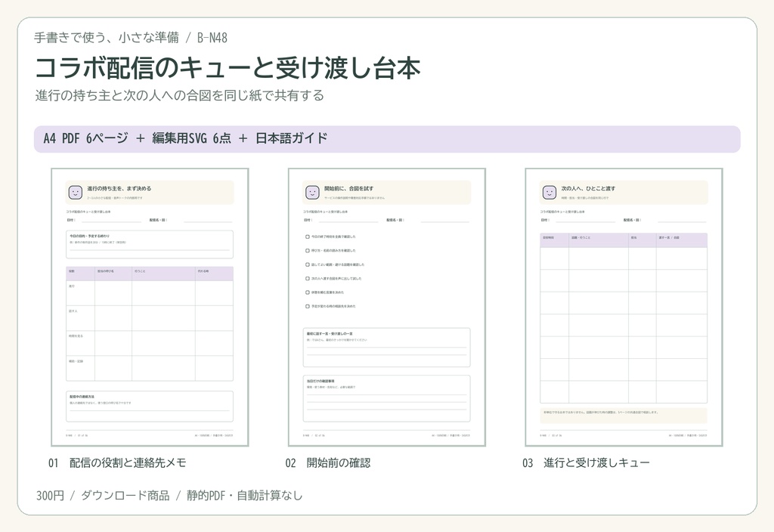
Task: Tick the 次の人へ渡す合図を声に出して試した checkbox
Action: [308, 278]
